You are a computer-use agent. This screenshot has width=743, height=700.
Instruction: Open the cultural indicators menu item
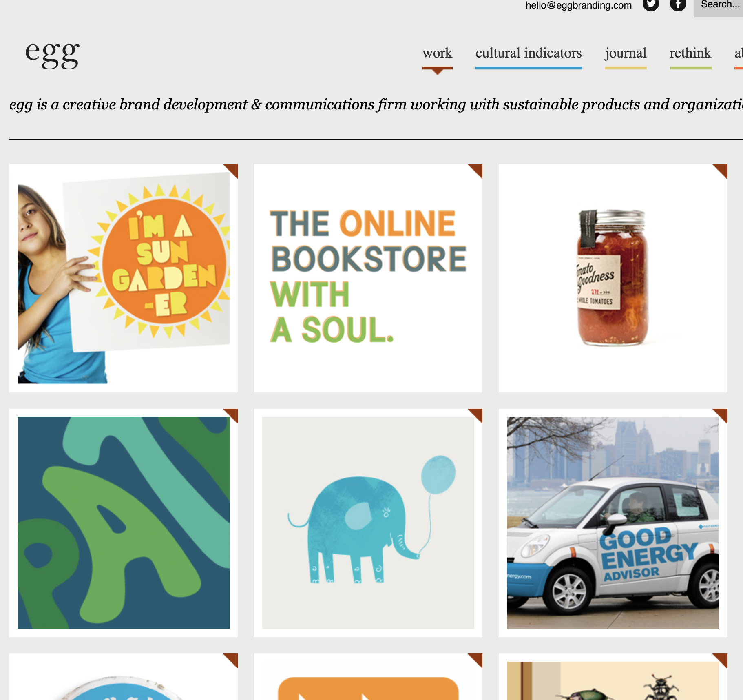[529, 53]
